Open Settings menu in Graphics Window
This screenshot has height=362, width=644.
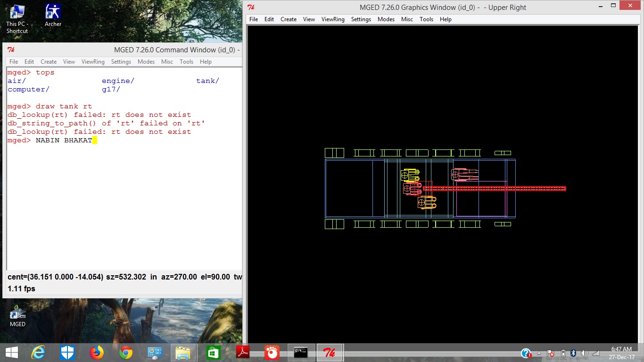pyautogui.click(x=361, y=19)
